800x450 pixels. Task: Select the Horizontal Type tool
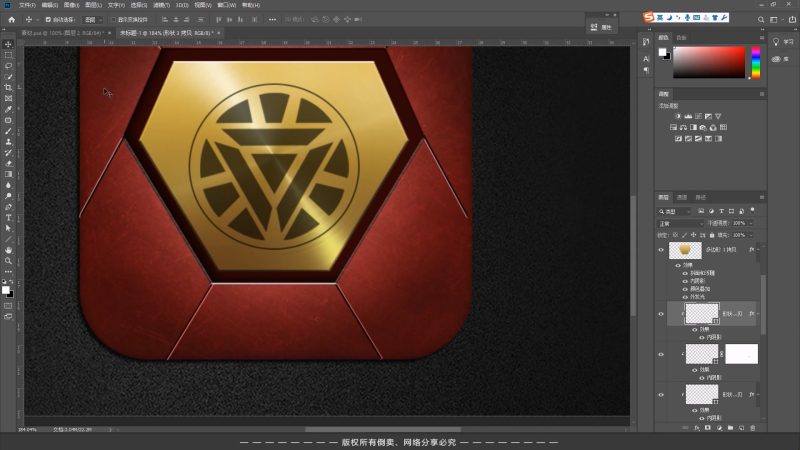8,217
